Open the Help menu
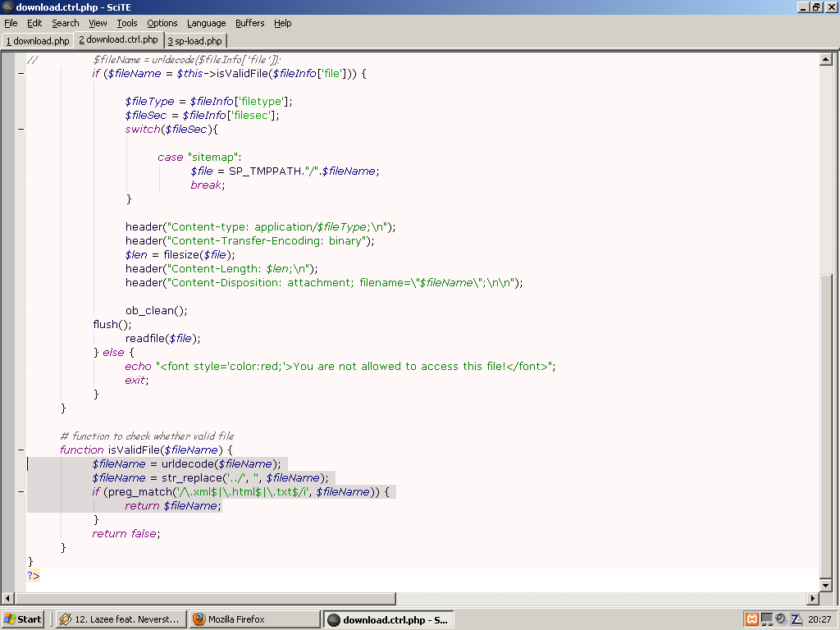The image size is (840, 630). coord(283,23)
